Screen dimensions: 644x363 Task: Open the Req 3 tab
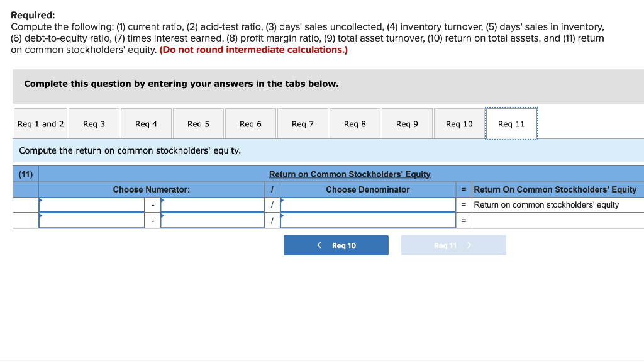click(x=94, y=123)
